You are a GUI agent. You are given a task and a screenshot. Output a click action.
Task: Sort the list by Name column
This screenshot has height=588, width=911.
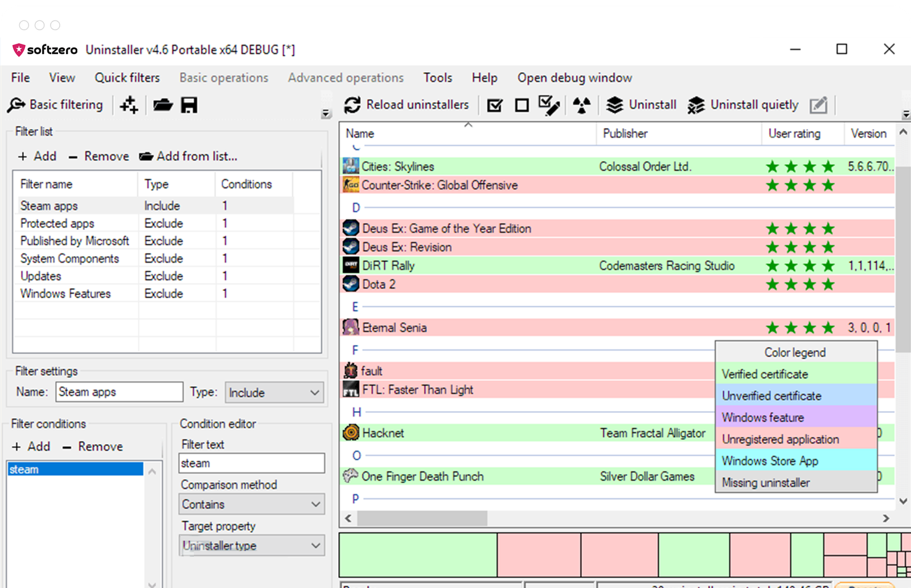point(468,133)
